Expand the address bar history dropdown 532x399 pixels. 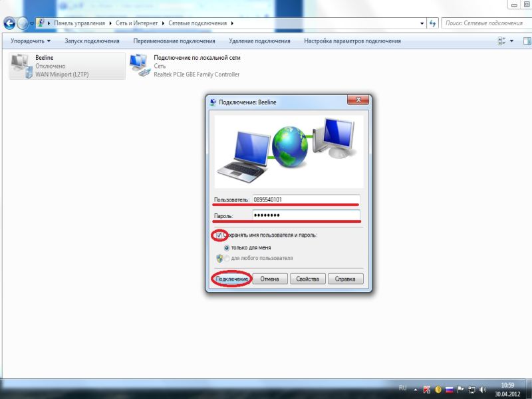click(422, 23)
